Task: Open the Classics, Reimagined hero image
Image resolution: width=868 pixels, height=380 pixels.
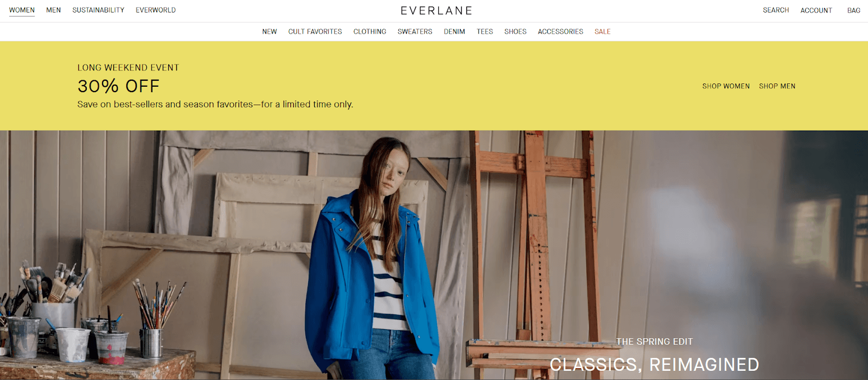Action: tap(434, 255)
